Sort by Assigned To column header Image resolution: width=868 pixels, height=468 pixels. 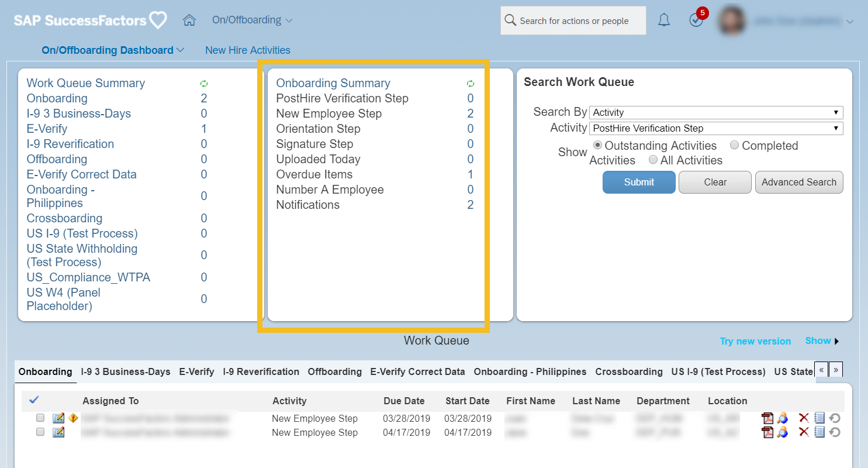click(x=110, y=401)
